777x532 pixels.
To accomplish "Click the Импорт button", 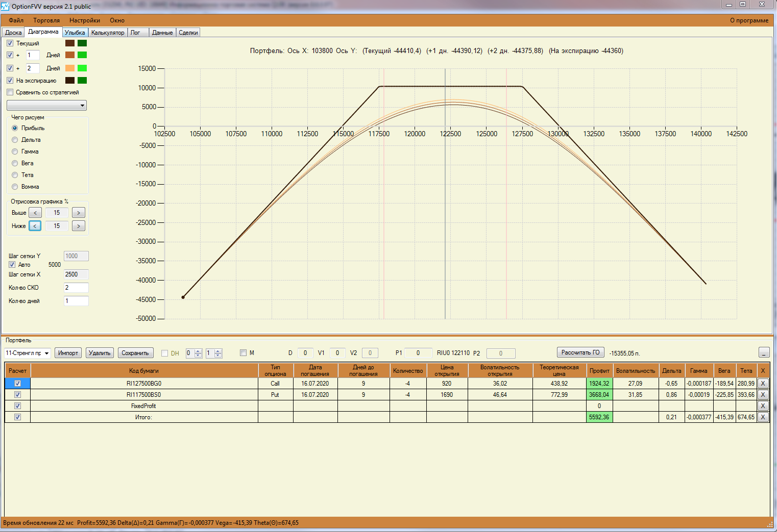I will click(x=68, y=353).
